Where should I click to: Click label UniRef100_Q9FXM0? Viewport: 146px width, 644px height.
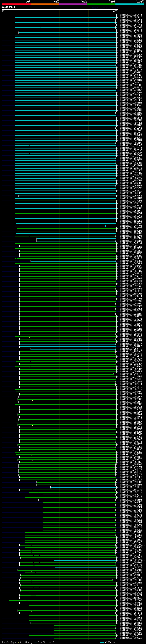click(131, 65)
